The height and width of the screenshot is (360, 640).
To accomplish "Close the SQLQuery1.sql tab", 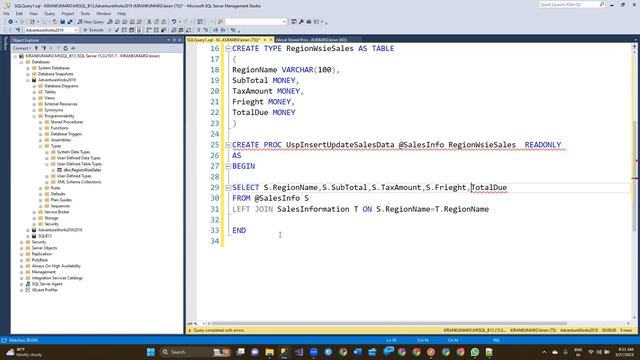I will (x=271, y=40).
